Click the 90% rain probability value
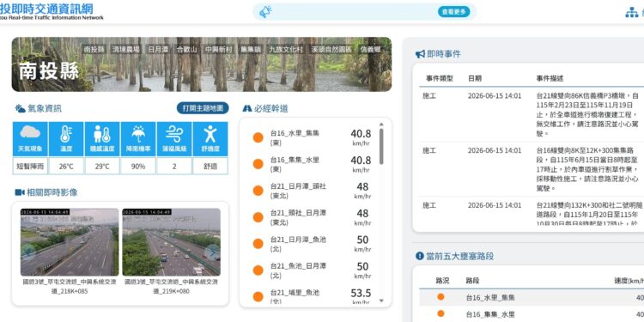Viewport: 644px width, 322px height. coord(138,166)
